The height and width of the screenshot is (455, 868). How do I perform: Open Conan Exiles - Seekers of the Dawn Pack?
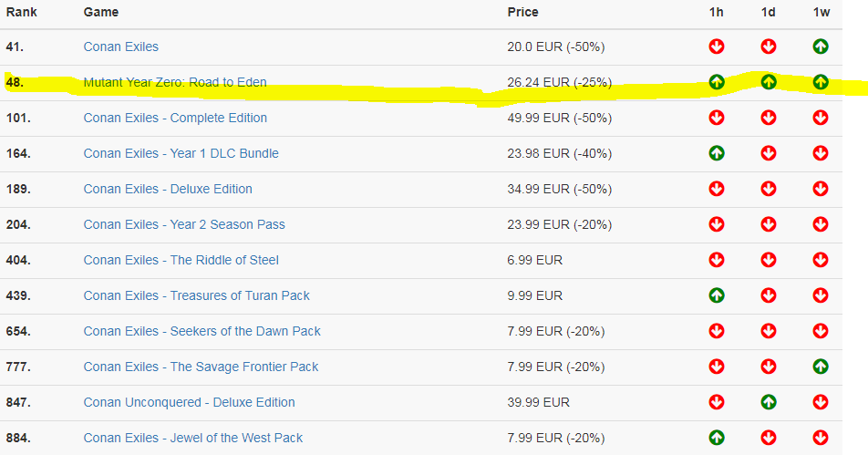click(202, 331)
